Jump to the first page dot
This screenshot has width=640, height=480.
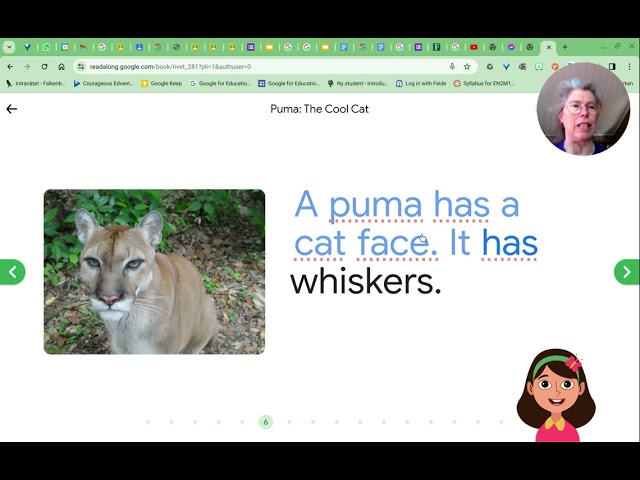(148, 422)
